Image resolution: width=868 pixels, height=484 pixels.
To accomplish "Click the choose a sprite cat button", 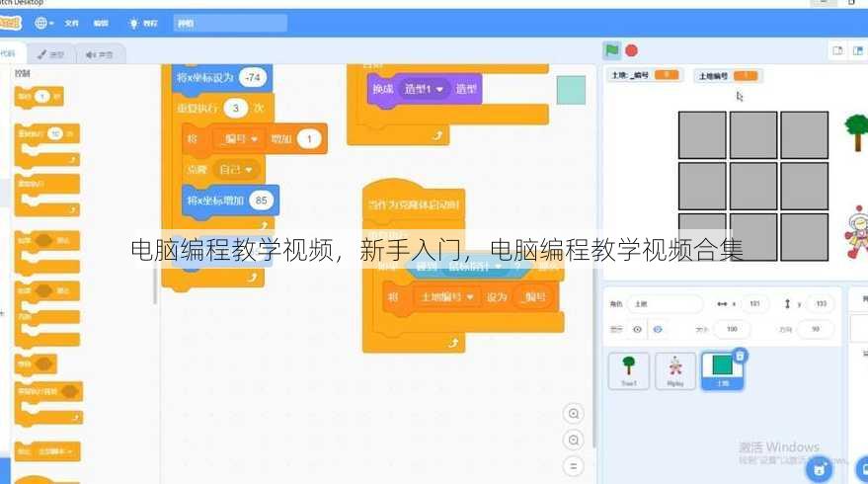I will point(820,469).
